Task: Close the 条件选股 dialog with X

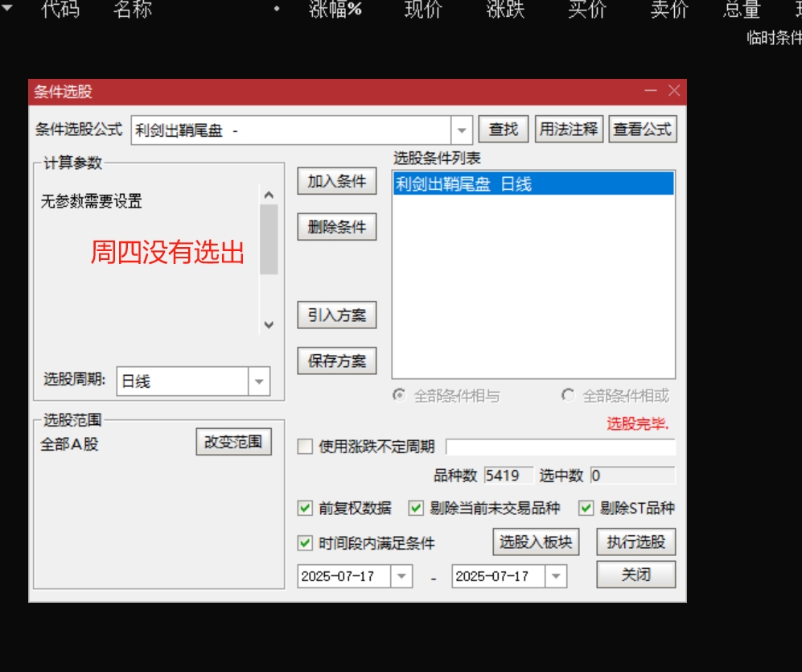Action: point(674,91)
